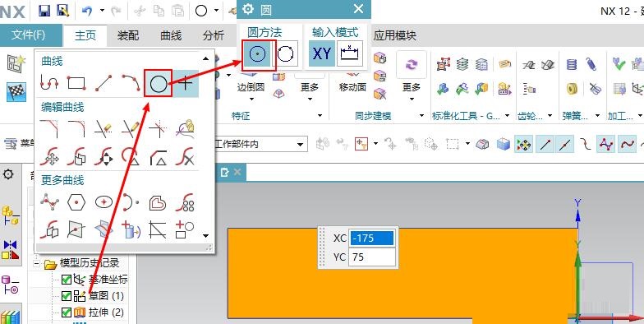Toggle the 草图 (1) checkbox
This screenshot has width=644, height=324.
[66, 296]
